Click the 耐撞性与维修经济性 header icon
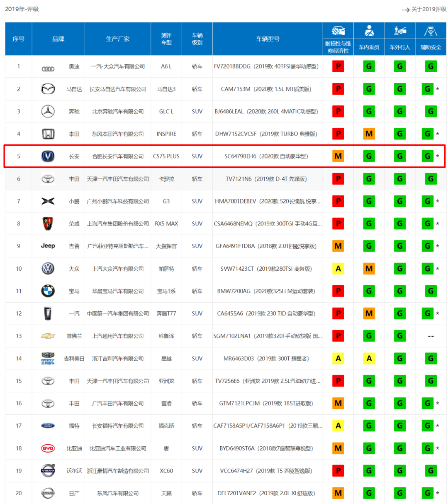The width and height of the screenshot is (448, 504). click(338, 31)
